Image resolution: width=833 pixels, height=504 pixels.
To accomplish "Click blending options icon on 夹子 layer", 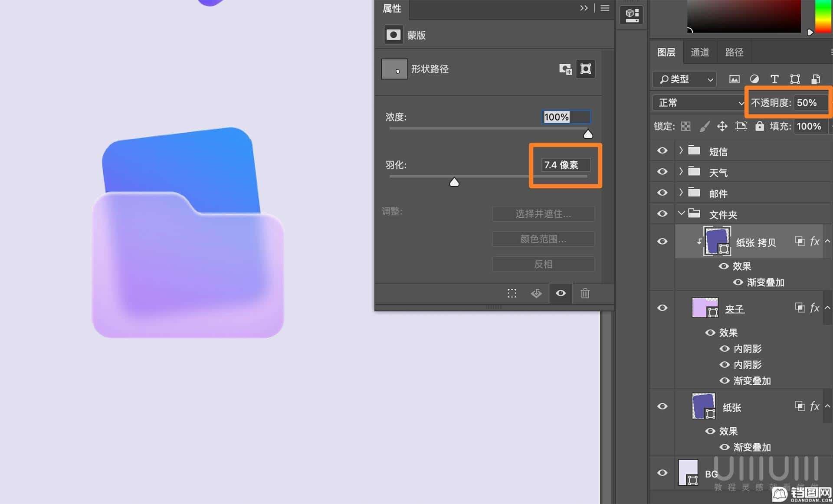I will 800,308.
